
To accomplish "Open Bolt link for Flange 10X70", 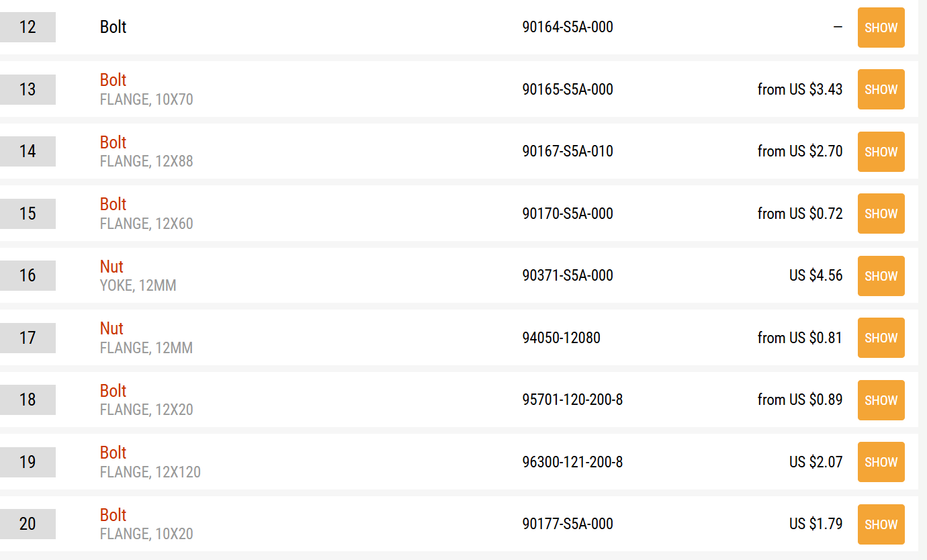I will coord(113,80).
